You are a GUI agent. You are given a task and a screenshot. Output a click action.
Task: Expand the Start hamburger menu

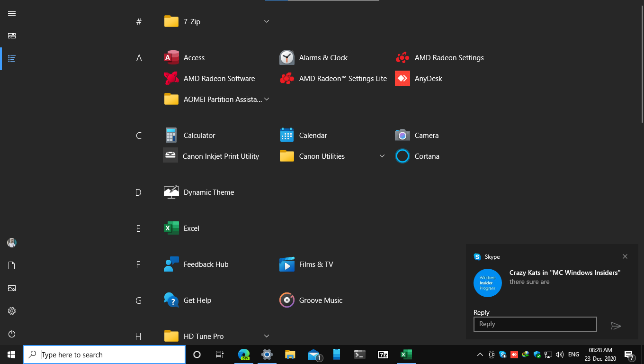(x=12, y=13)
